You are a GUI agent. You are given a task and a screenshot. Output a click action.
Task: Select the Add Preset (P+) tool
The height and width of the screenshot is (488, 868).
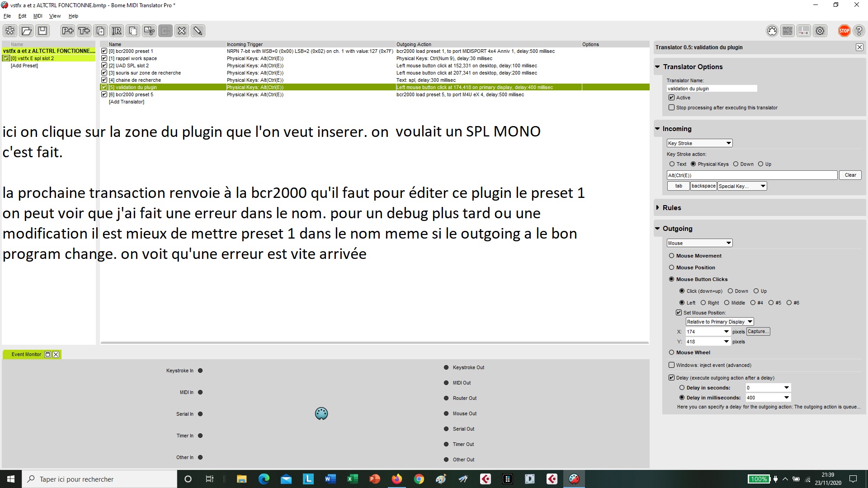67,31
